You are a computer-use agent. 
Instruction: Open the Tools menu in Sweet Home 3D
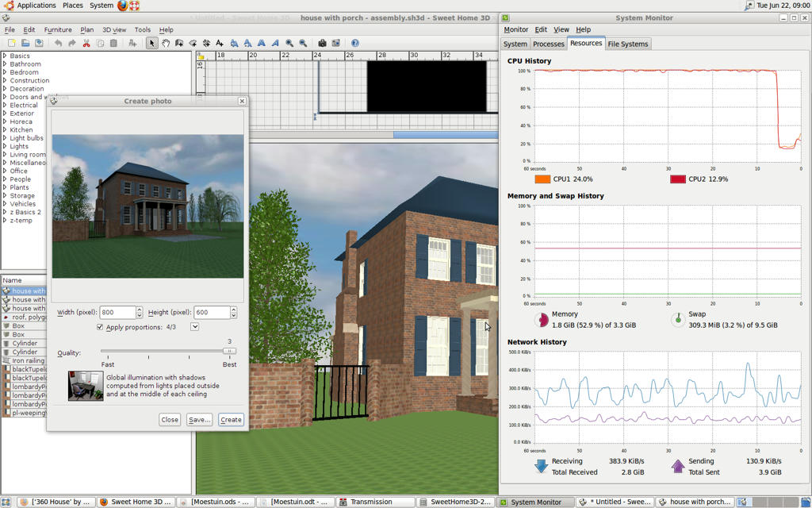click(143, 29)
